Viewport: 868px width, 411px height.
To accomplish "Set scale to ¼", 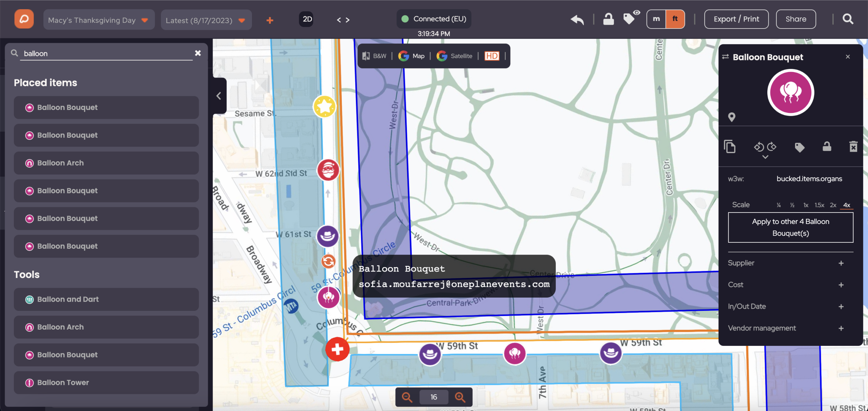I will 779,205.
